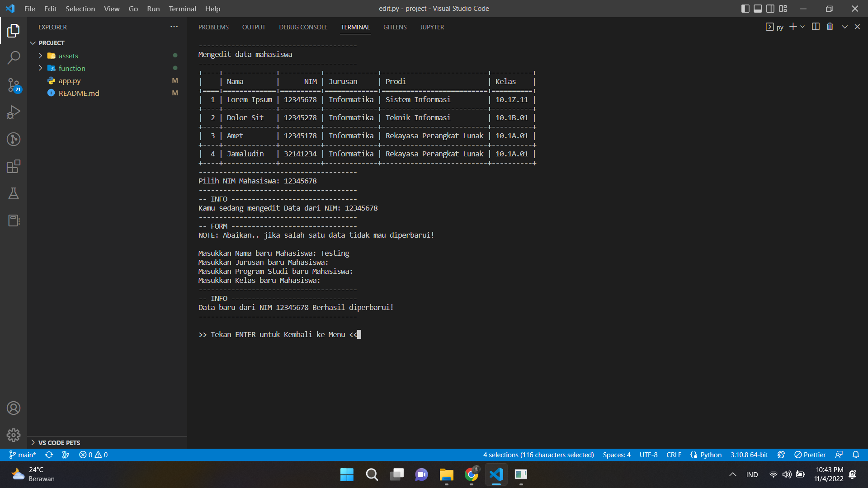Click the main* git branch button
Viewport: 868px width, 488px height.
point(23,455)
